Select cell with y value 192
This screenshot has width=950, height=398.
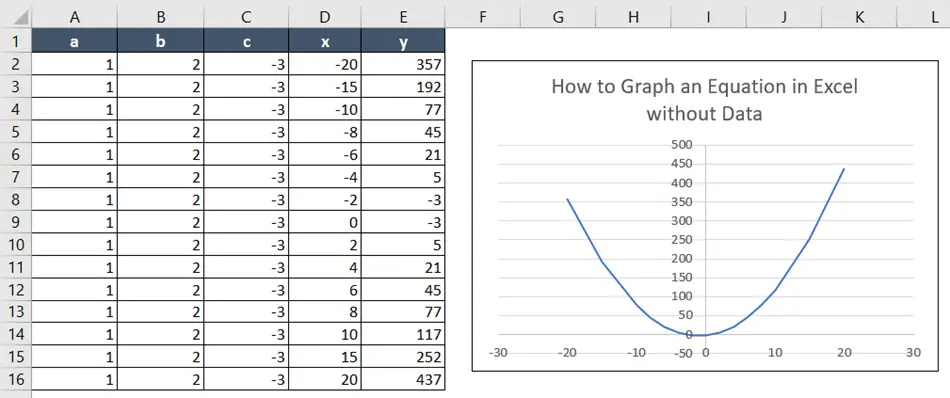[x=404, y=87]
